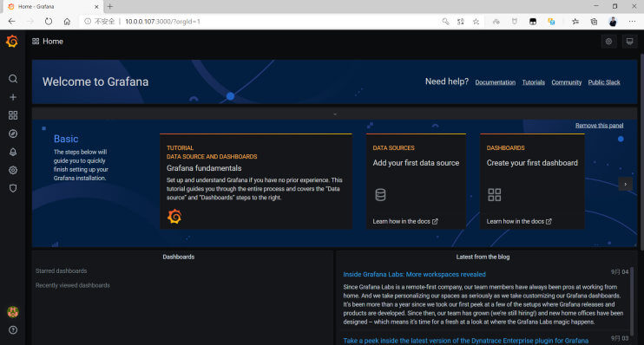
Task: Open blog post Inside Grafana Labs workspaces
Action: click(x=414, y=275)
